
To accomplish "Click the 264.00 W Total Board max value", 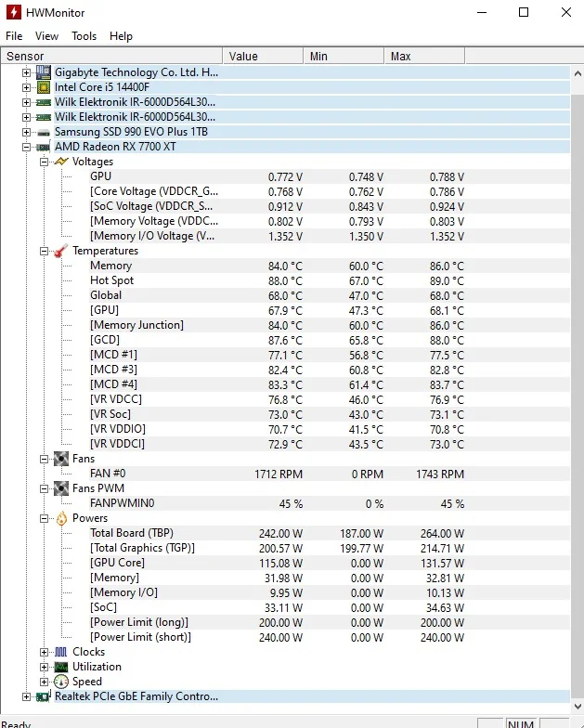I will (x=442, y=533).
